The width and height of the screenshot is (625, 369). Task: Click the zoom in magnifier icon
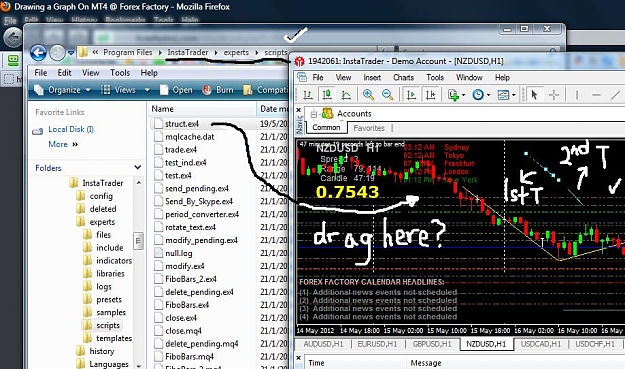click(x=368, y=95)
